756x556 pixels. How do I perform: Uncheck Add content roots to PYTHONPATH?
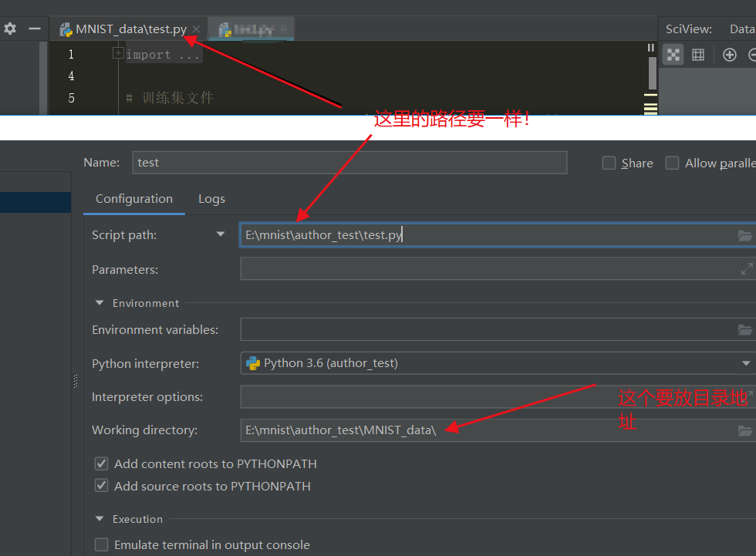(101, 463)
